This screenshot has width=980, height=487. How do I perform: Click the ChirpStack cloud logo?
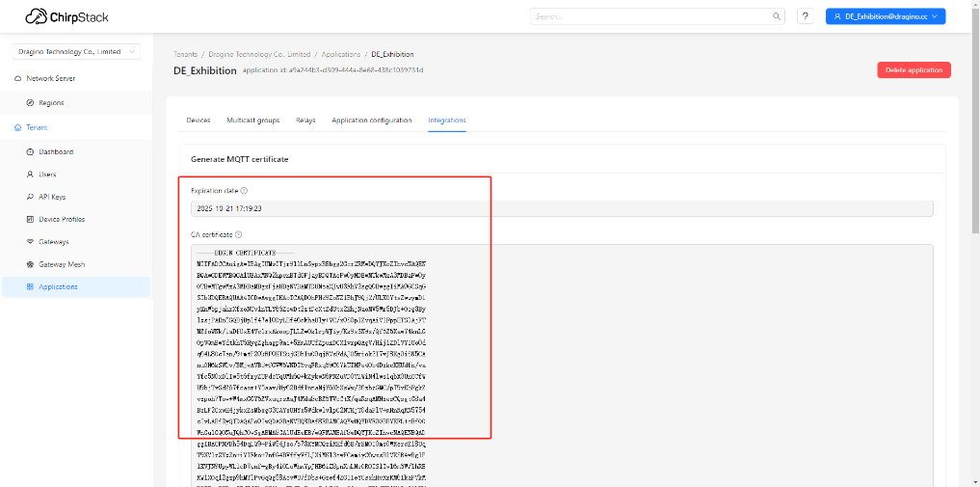click(x=37, y=16)
